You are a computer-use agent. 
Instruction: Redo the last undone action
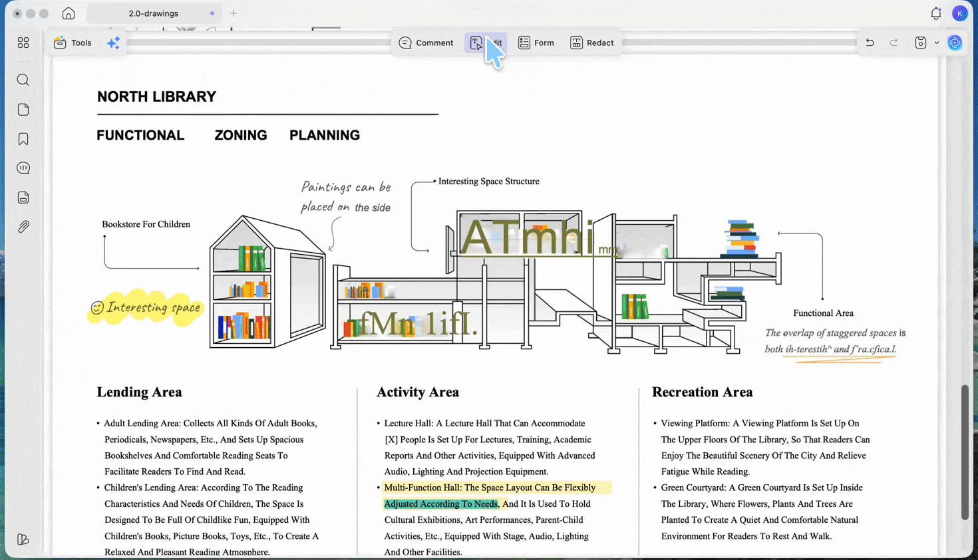click(x=894, y=43)
